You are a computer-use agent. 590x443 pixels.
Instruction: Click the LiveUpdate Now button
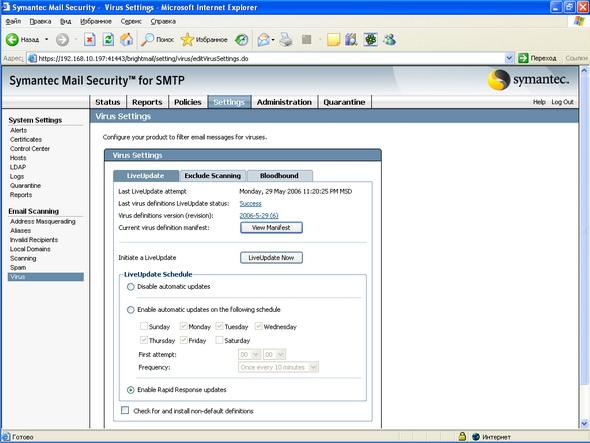pyautogui.click(x=271, y=258)
